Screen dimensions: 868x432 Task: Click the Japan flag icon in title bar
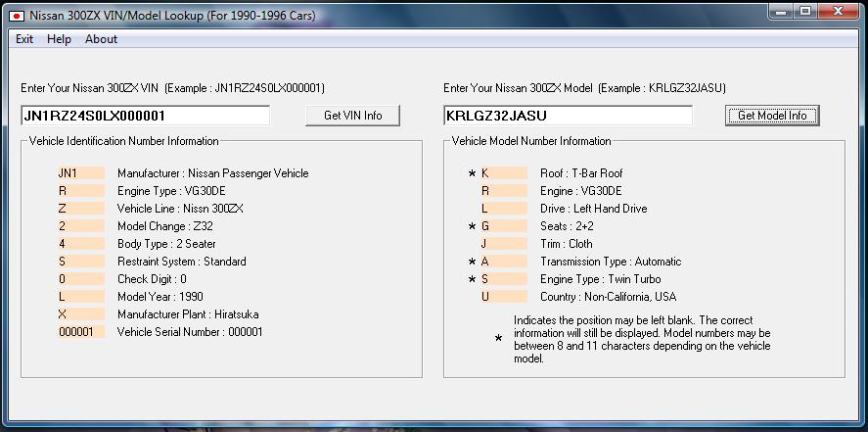click(x=18, y=16)
